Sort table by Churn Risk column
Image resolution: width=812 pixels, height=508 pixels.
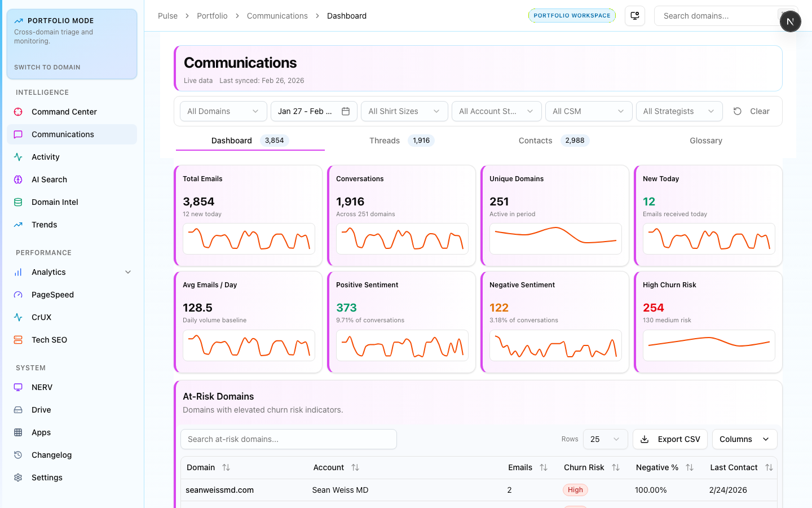point(616,467)
